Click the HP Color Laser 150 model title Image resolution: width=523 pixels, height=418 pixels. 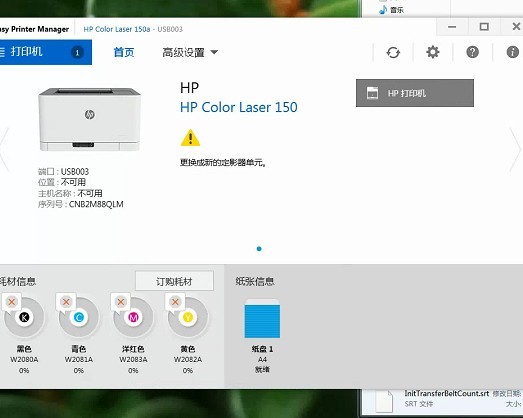pyautogui.click(x=238, y=107)
